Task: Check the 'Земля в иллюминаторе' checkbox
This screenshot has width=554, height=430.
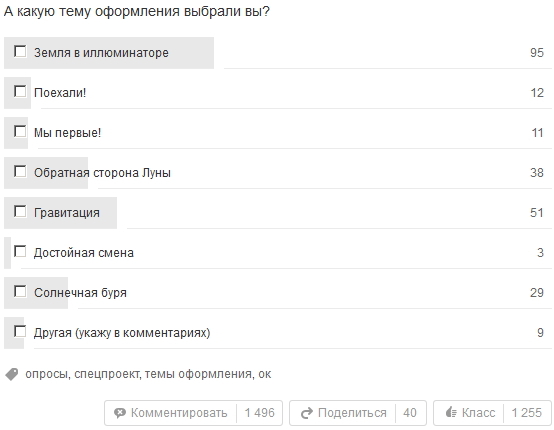Action: pos(20,52)
